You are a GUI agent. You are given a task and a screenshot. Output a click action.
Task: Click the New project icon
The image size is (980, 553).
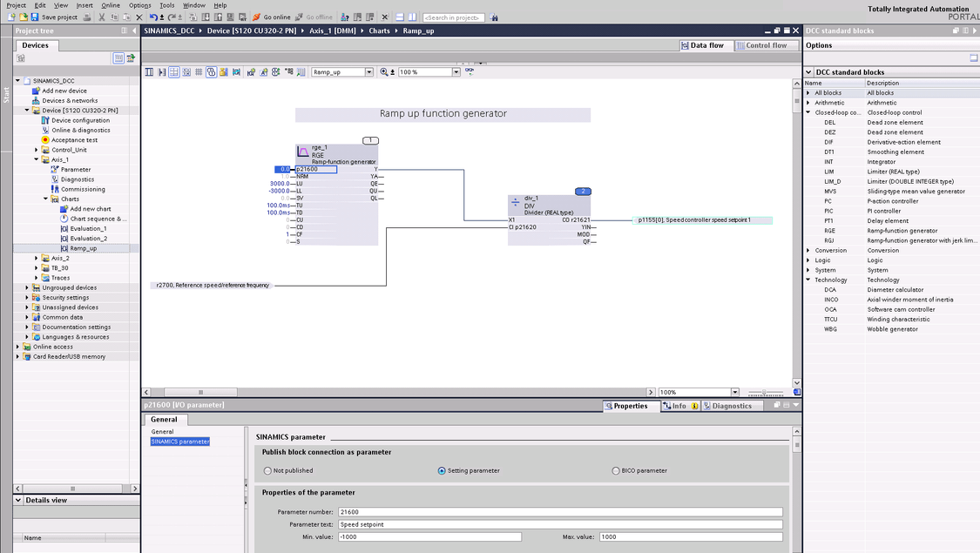point(11,17)
